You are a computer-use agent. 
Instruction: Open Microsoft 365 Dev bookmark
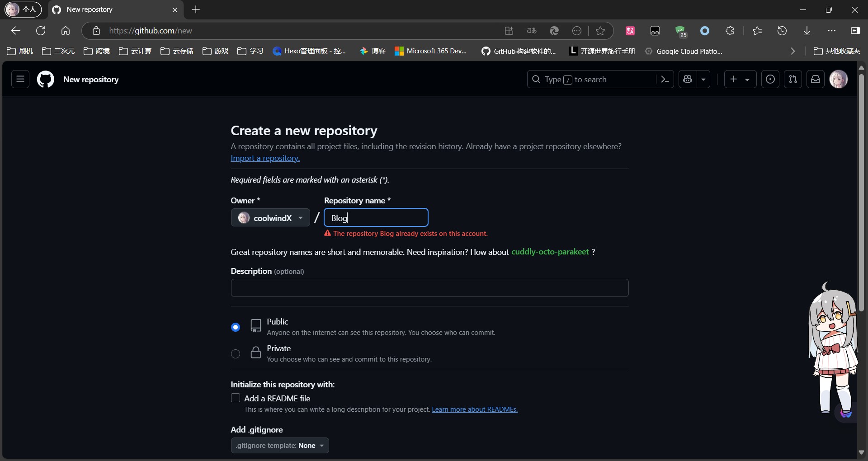tap(431, 51)
